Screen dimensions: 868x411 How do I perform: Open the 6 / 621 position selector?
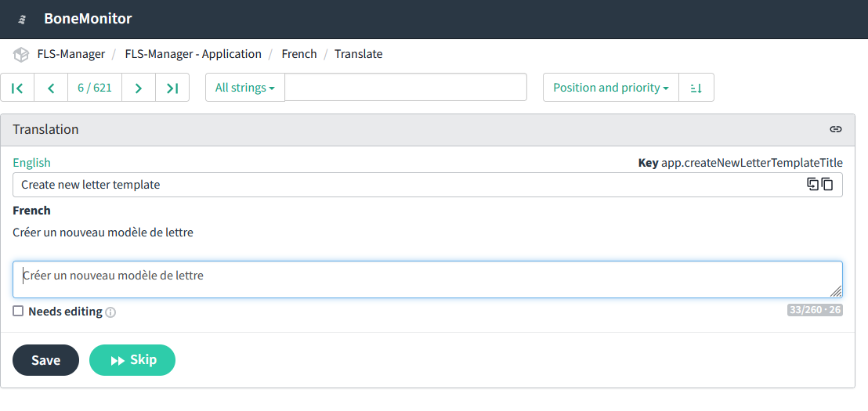pos(95,88)
